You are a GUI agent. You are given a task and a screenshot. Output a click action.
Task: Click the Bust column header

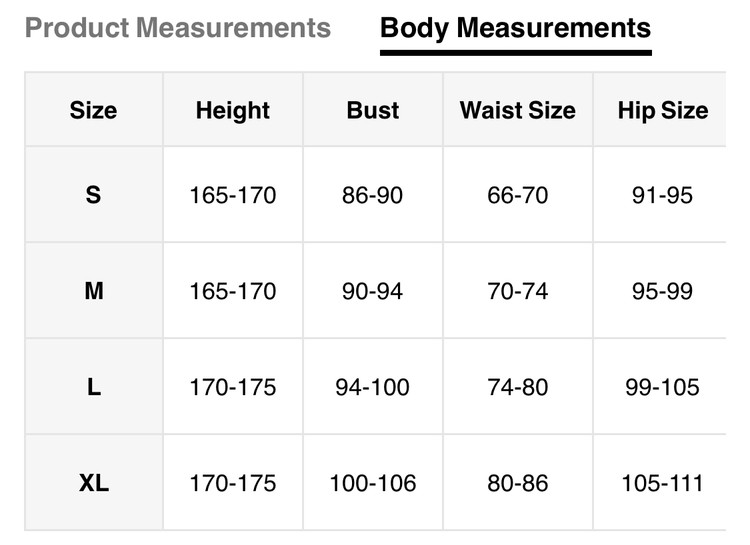click(x=372, y=111)
